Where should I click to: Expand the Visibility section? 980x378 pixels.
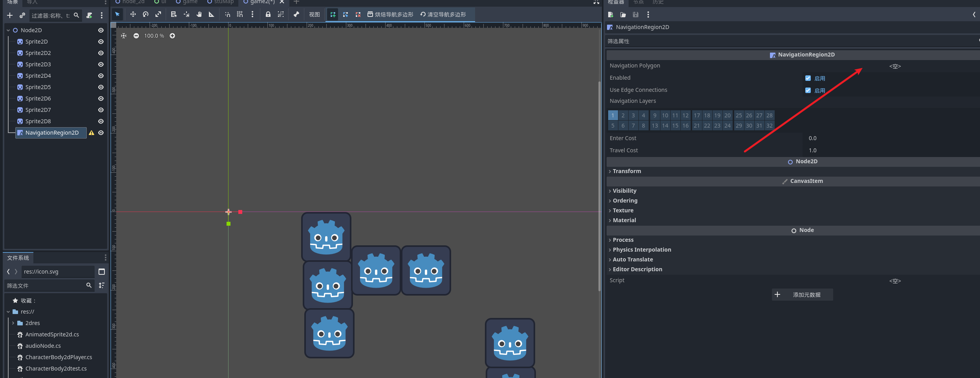(624, 191)
